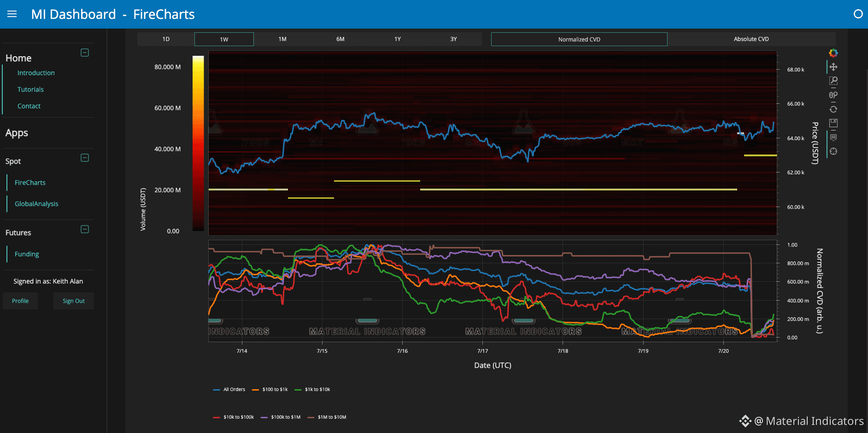Click the Sign Out button

(74, 301)
